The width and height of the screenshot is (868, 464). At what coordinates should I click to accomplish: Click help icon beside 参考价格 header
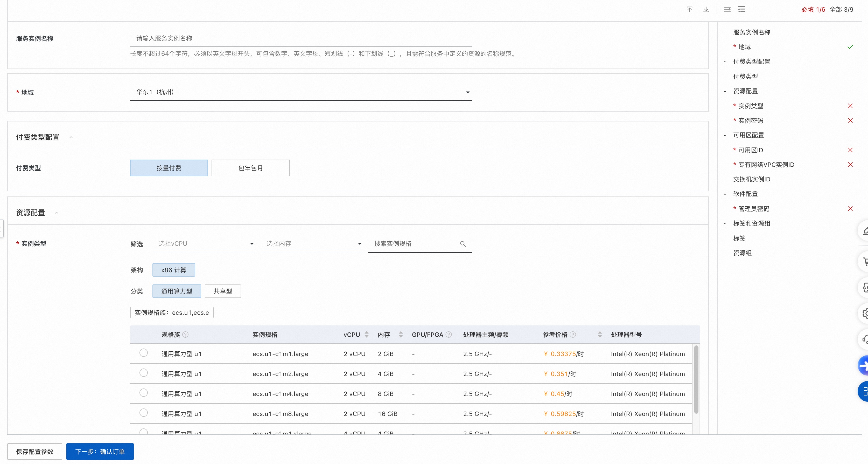573,335
